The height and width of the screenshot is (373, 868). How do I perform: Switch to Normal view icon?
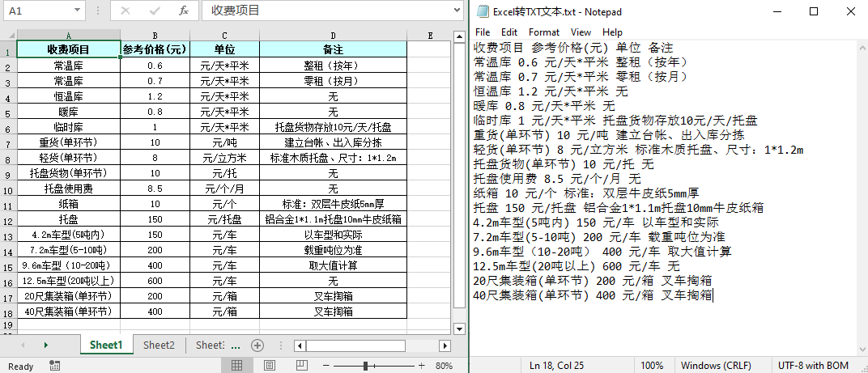pyautogui.click(x=236, y=365)
